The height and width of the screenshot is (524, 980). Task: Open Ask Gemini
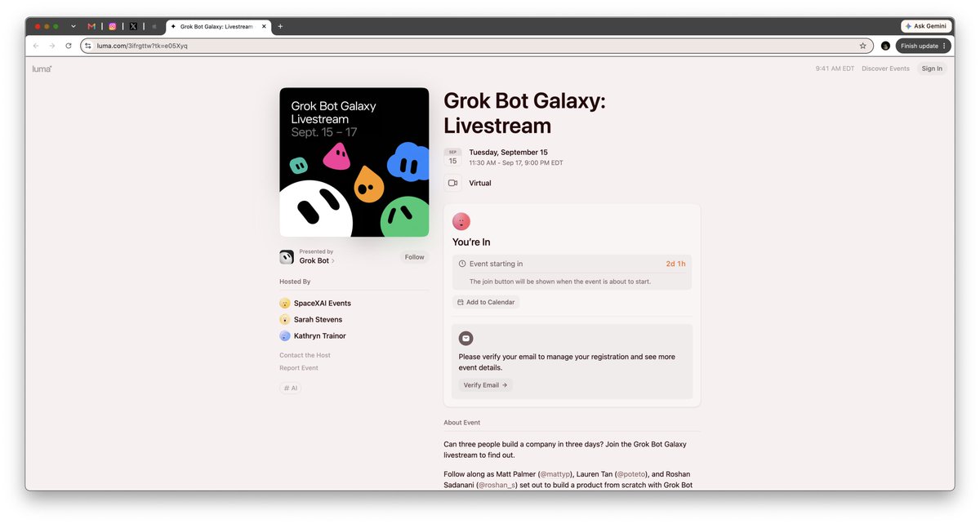[x=926, y=26]
